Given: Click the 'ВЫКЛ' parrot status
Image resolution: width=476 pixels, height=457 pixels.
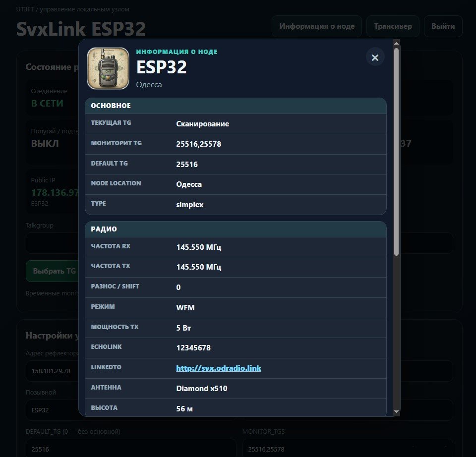Looking at the screenshot, I should [x=45, y=144].
